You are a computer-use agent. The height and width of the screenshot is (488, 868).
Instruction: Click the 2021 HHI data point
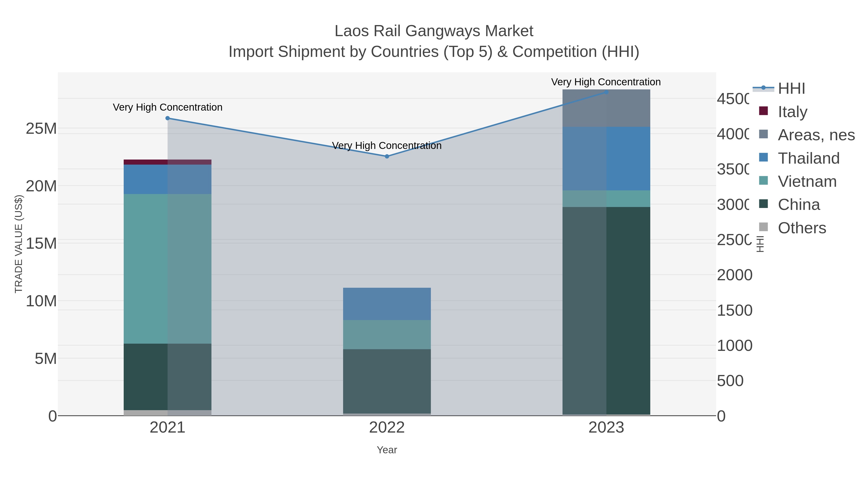point(168,118)
